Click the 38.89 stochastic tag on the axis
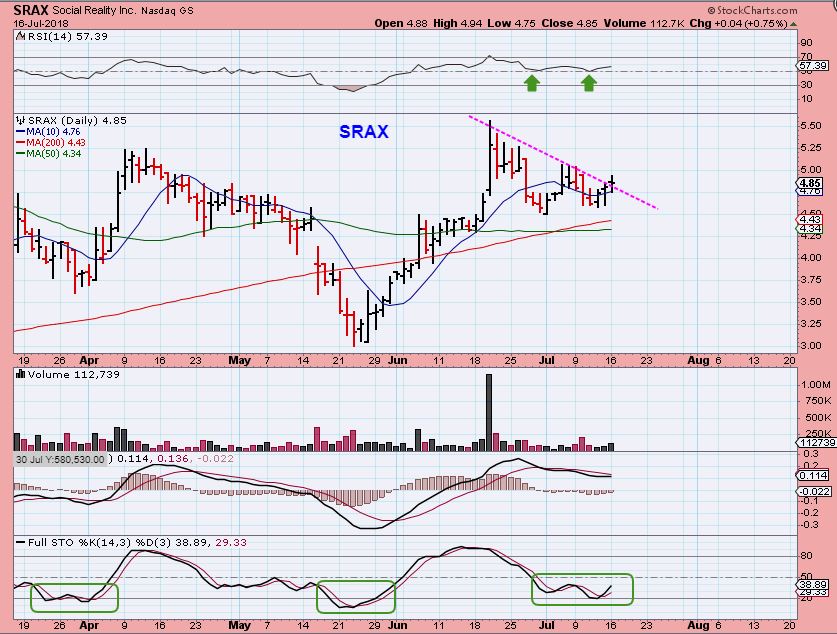The image size is (837, 634). pyautogui.click(x=813, y=584)
